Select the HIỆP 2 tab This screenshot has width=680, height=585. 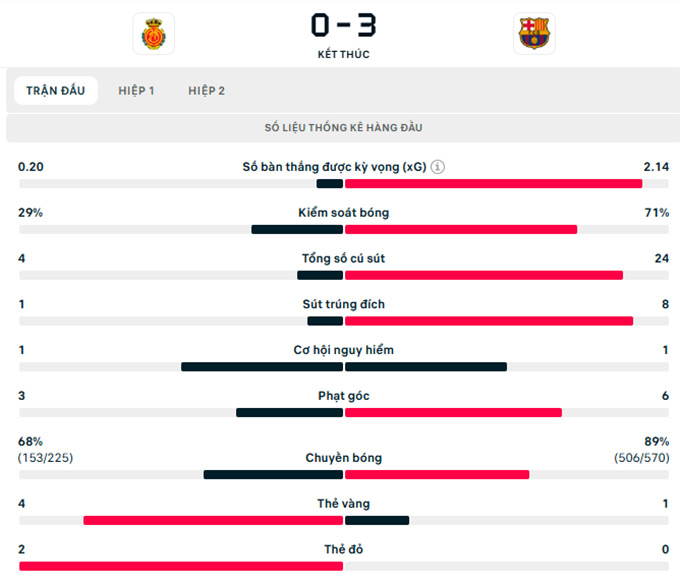(x=206, y=91)
